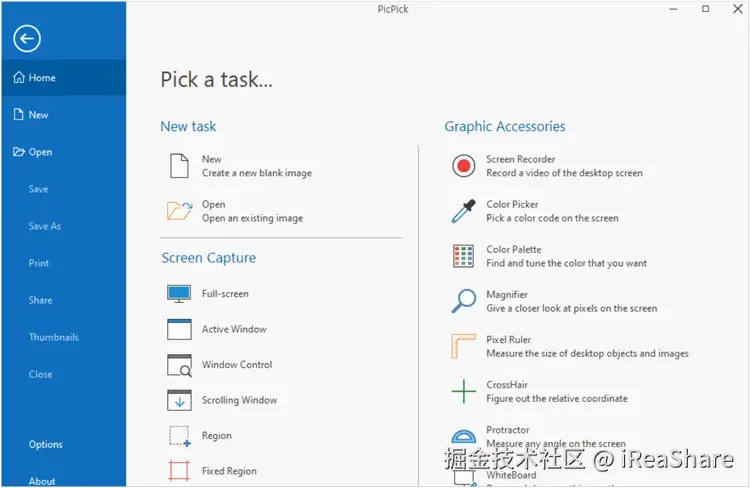Image resolution: width=750 pixels, height=488 pixels.
Task: Click 'Open an existing image' text
Action: (252, 218)
